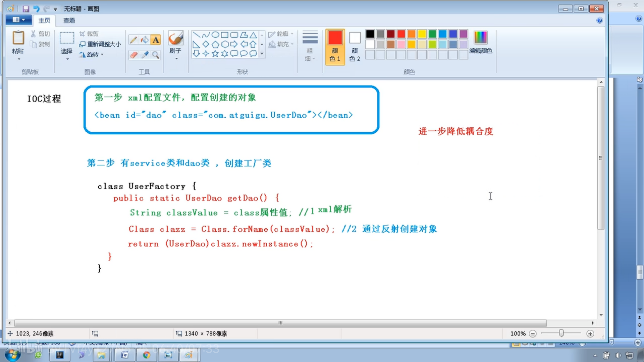
Task: Open Edit colors (编辑颜色) dialog
Action: coord(480,42)
